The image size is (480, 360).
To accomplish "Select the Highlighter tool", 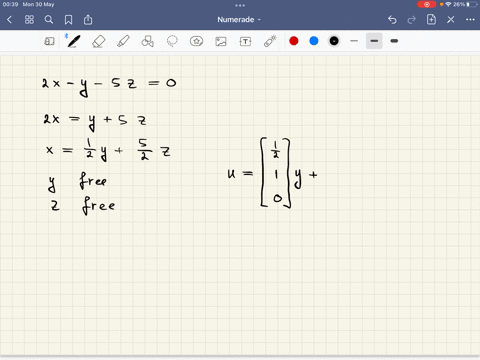I will pos(123,41).
